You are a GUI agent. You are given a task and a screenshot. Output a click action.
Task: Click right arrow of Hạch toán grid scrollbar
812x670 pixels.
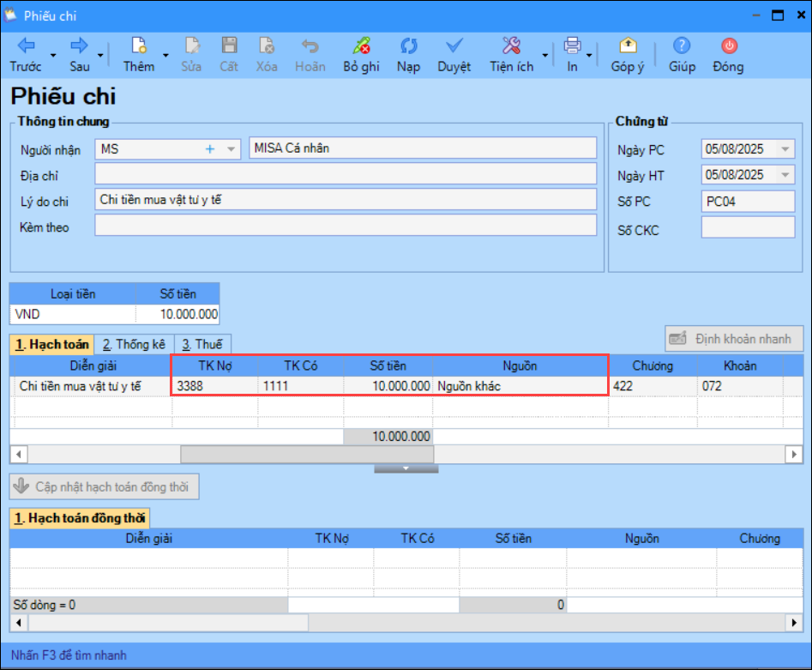794,455
